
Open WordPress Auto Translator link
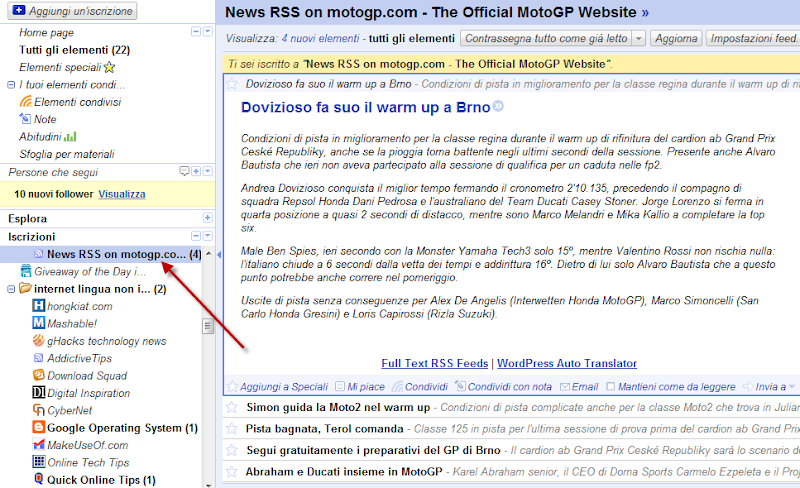[567, 363]
